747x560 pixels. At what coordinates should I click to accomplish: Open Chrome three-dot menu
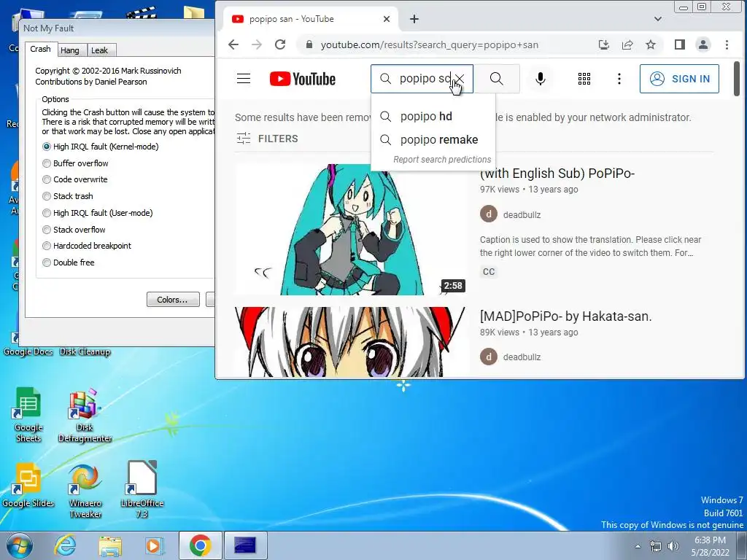727,44
